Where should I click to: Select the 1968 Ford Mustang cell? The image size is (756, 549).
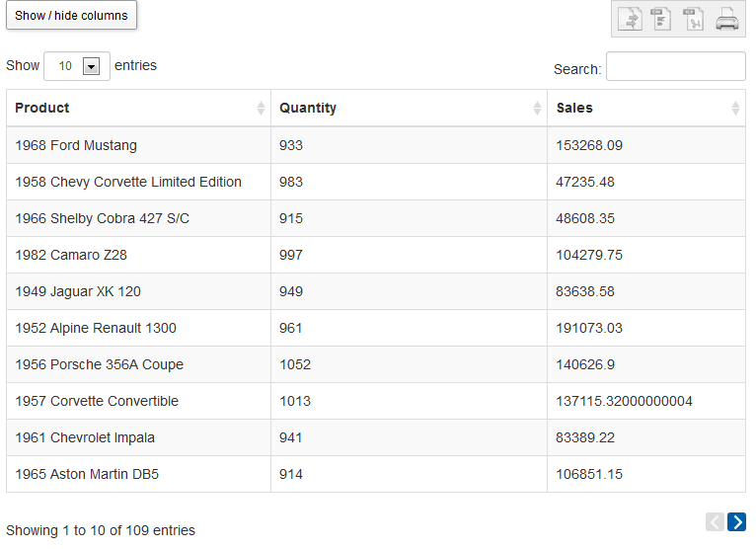click(138, 145)
